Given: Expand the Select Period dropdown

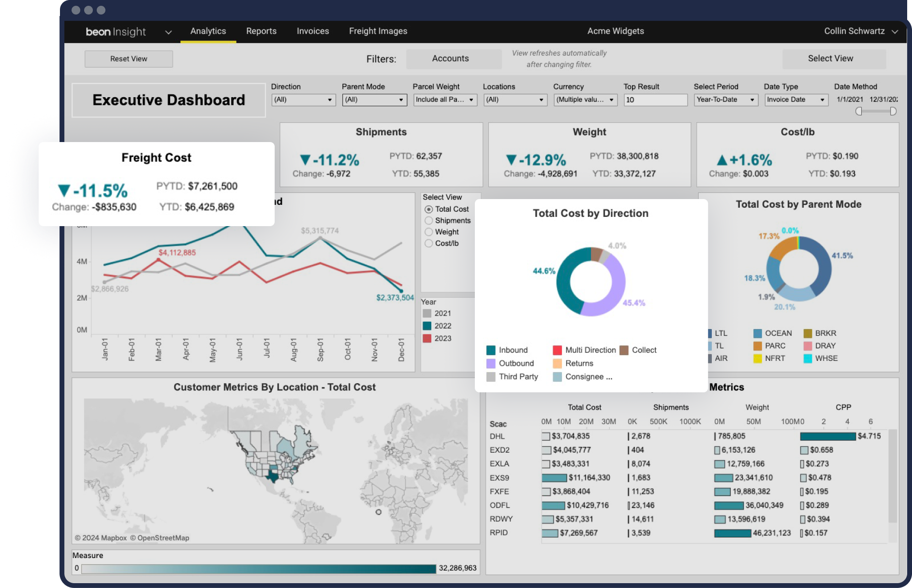Looking at the screenshot, I should (x=725, y=100).
